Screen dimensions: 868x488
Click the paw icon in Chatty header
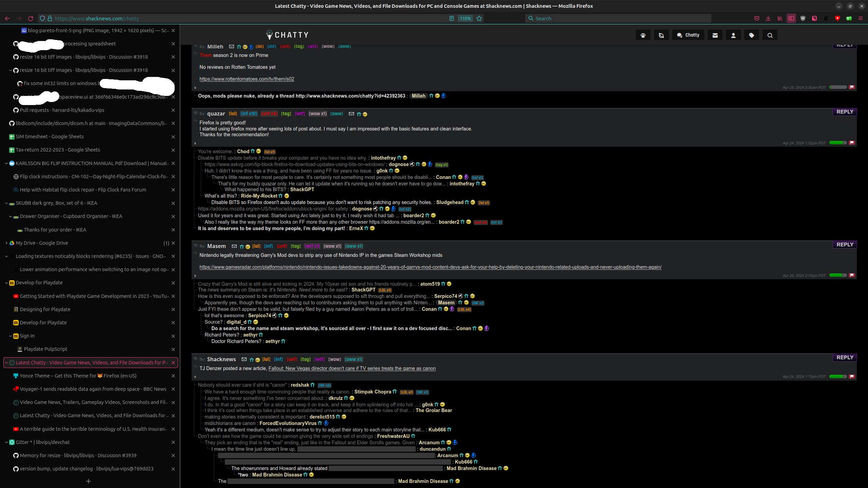(x=643, y=35)
